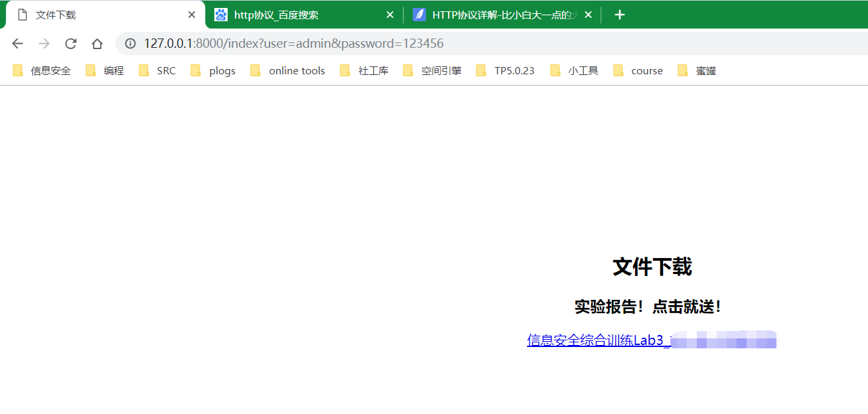Open the 编程 bookmark folder
Viewport: 868px width, 414px height.
105,71
